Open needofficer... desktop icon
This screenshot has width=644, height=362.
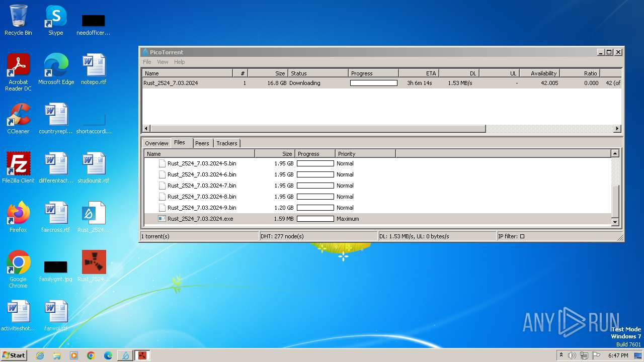click(x=94, y=25)
